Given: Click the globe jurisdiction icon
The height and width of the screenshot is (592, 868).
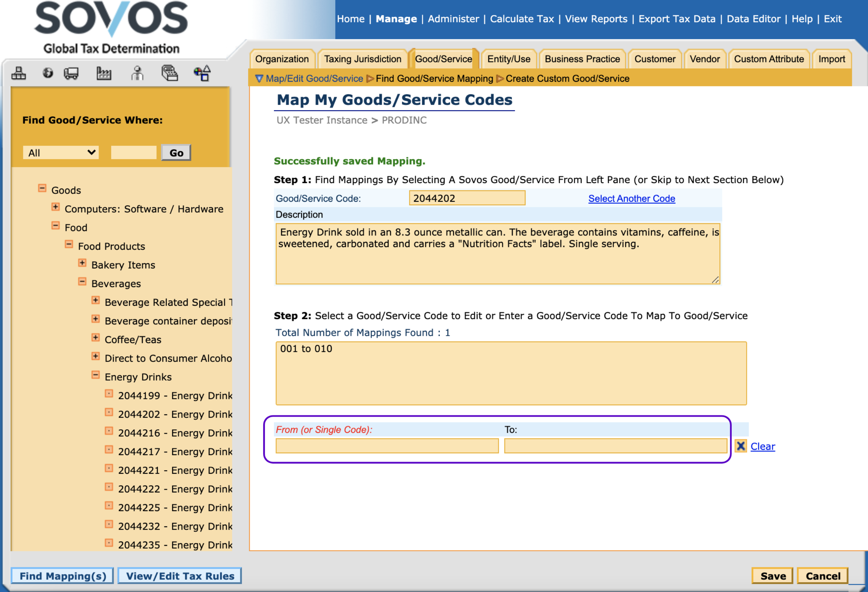Looking at the screenshot, I should coord(47,73).
